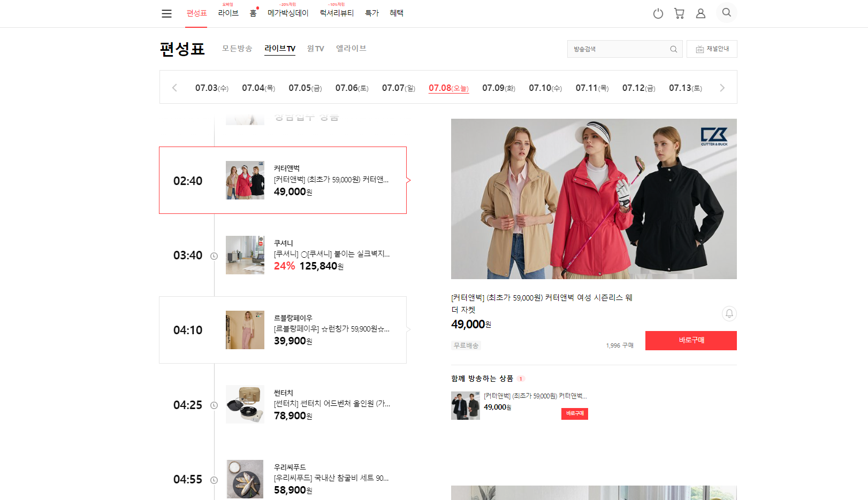The image size is (868, 500).
Task: Select the 편성표 top navigation item
Action: click(x=196, y=13)
